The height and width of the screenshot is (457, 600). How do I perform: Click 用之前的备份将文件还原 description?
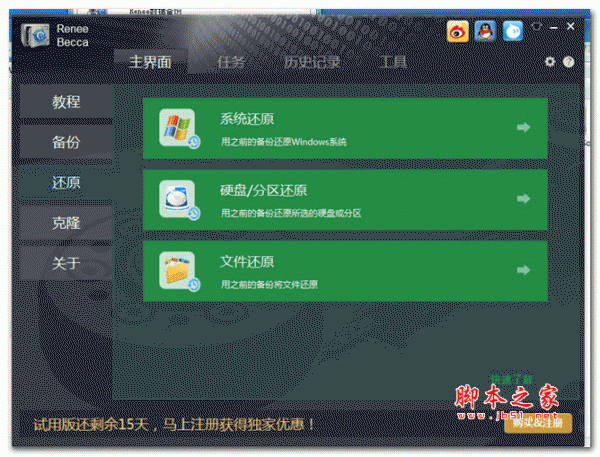pyautogui.click(x=269, y=284)
